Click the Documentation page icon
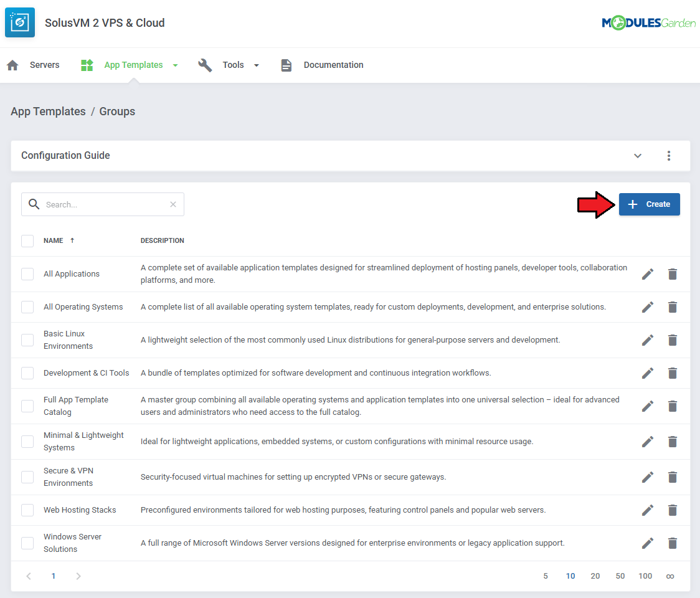Screen dimensions: 700x598 (x=286, y=65)
